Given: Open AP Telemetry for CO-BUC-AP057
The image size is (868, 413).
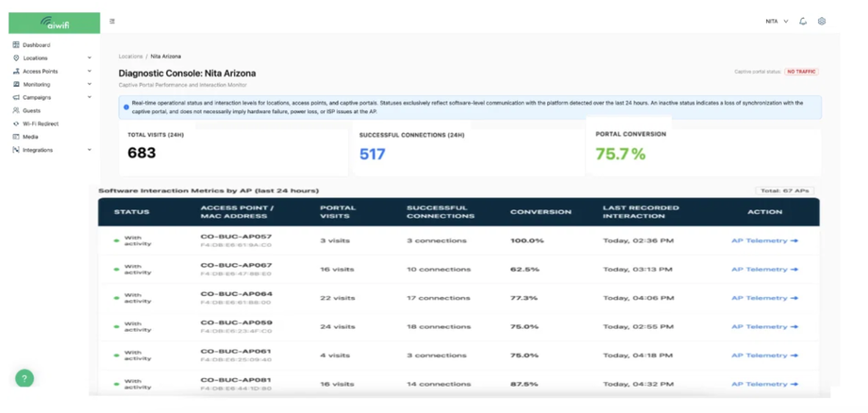Looking at the screenshot, I should [764, 240].
